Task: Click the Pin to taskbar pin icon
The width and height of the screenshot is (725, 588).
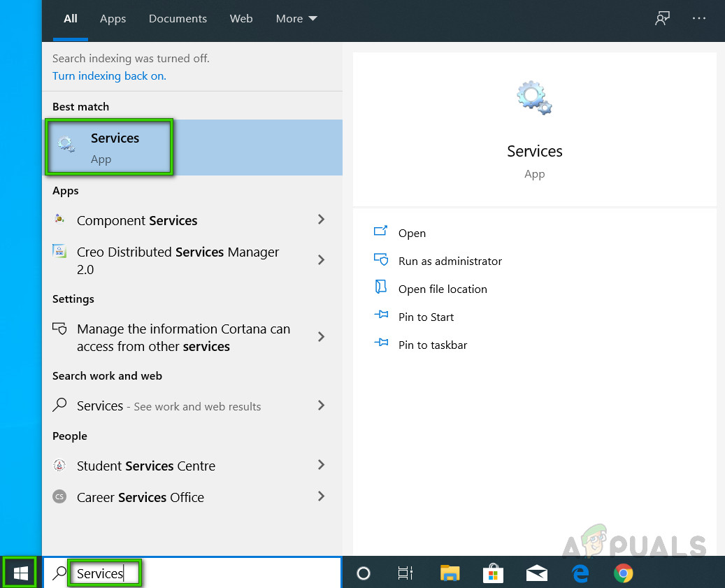Action: (381, 343)
